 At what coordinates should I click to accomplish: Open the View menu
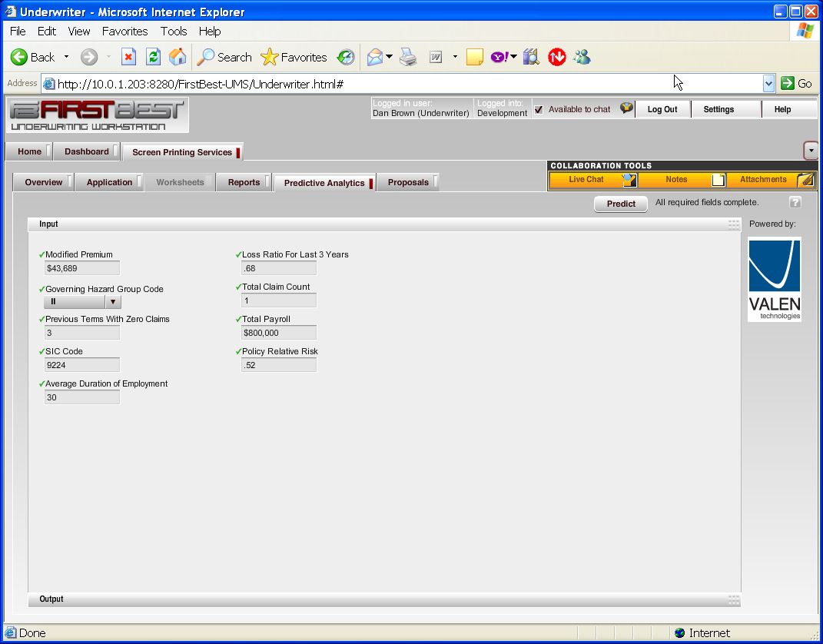click(78, 32)
